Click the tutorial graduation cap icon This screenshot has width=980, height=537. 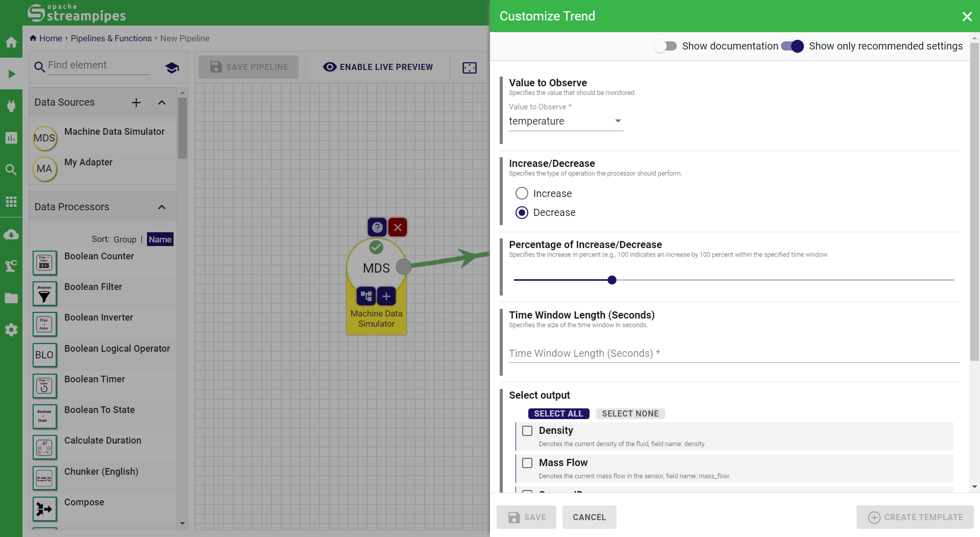click(172, 67)
